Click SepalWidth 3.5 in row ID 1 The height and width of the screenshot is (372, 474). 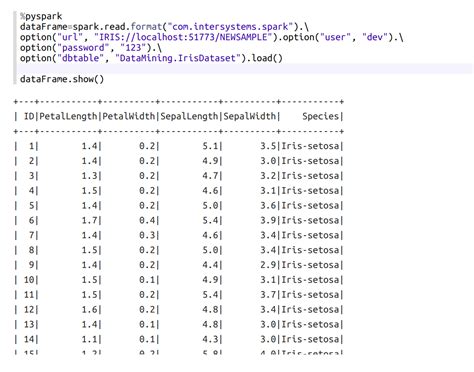point(268,146)
